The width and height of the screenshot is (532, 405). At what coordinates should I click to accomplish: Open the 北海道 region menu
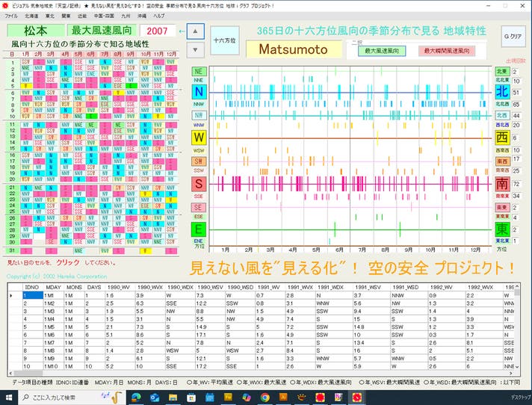coord(31,15)
